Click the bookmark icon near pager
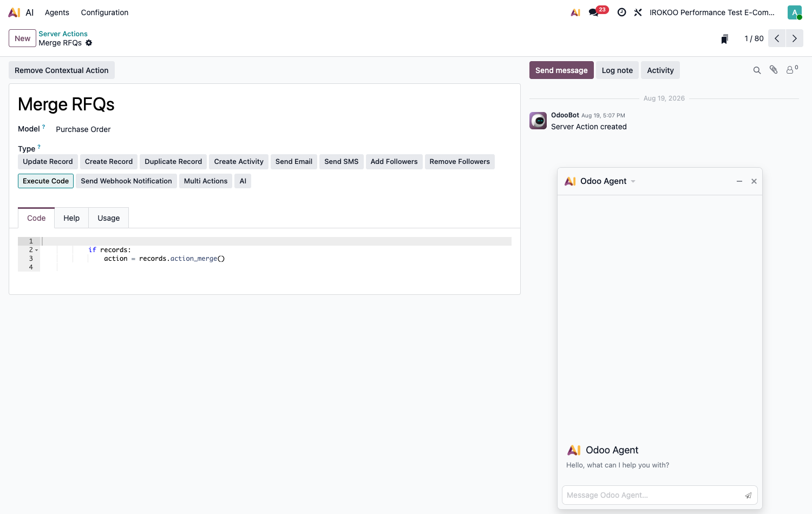The image size is (812, 514). (x=724, y=38)
